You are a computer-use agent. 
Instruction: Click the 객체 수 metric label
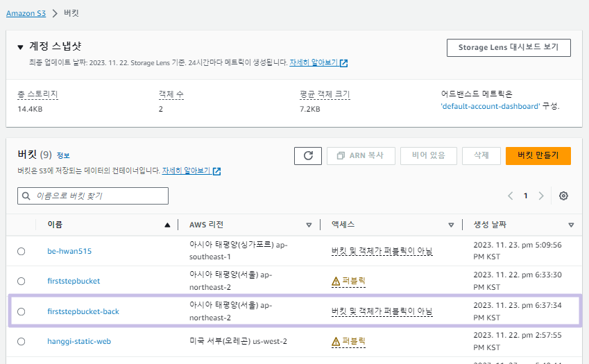click(x=171, y=94)
